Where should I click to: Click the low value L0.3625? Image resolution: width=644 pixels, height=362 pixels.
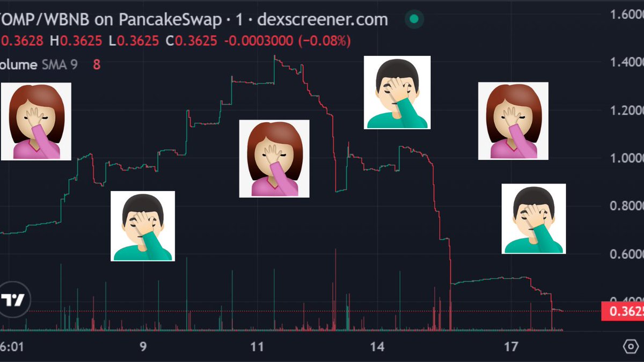click(135, 41)
